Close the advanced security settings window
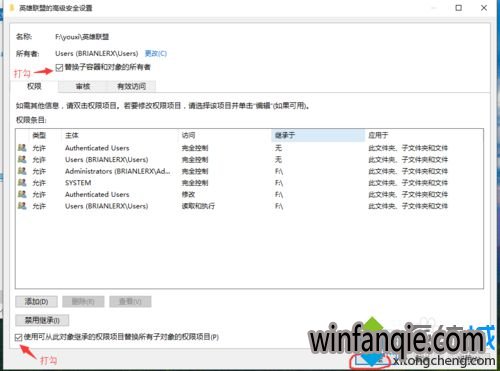This screenshot has height=371, width=500. [x=484, y=8]
